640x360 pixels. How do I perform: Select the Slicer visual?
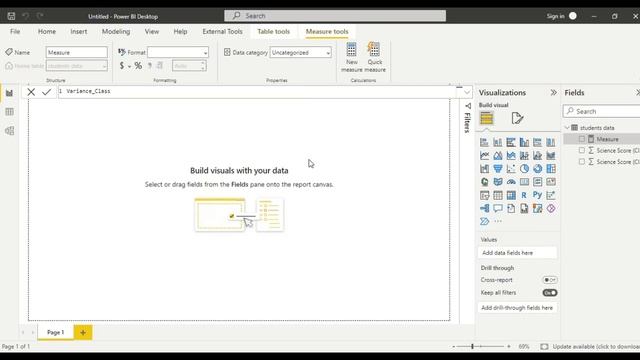click(x=484, y=196)
